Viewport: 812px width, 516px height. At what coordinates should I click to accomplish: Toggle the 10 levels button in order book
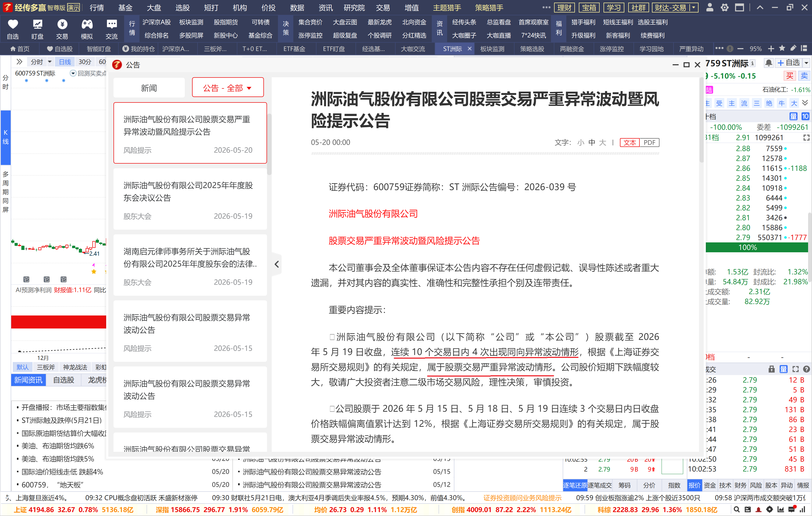pyautogui.click(x=805, y=117)
